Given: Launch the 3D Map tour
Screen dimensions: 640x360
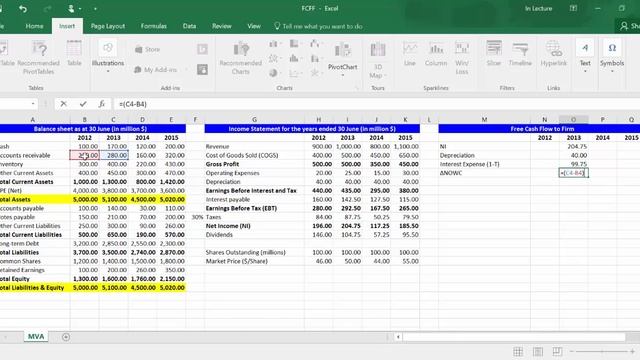Looking at the screenshot, I should point(378,60).
